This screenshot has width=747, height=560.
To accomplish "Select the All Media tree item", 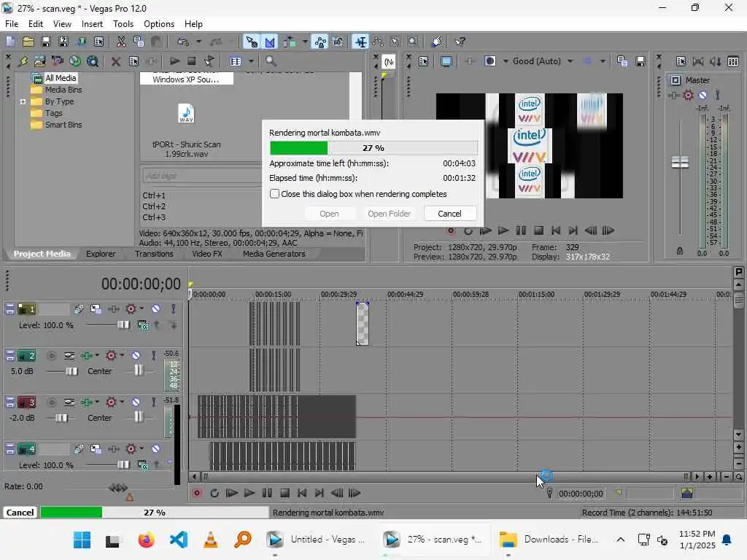I will [x=60, y=78].
